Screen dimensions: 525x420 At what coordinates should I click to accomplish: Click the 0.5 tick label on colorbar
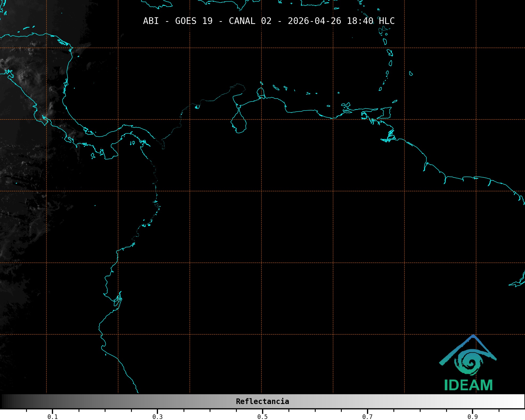[262, 417]
